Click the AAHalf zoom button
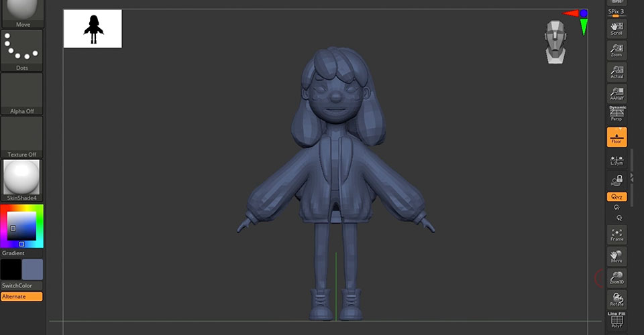Viewport: 644px width, 335px height. point(617,94)
